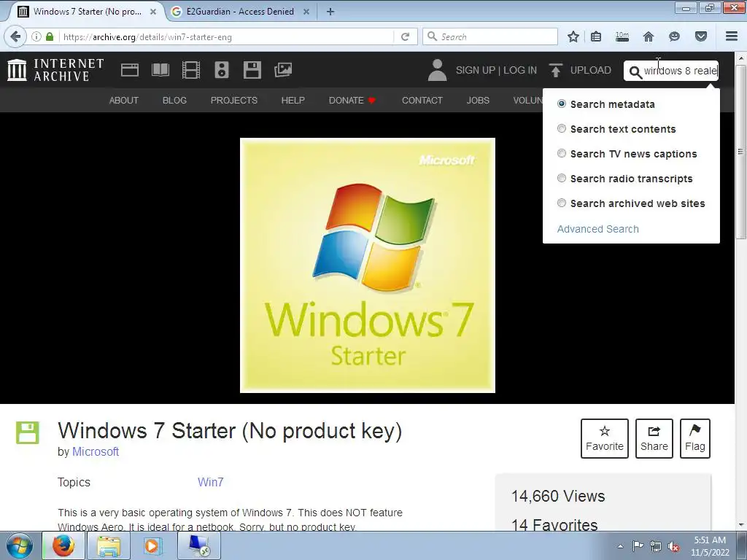Open the Software floppy disk icon
The width and height of the screenshot is (747, 560).
click(252, 70)
